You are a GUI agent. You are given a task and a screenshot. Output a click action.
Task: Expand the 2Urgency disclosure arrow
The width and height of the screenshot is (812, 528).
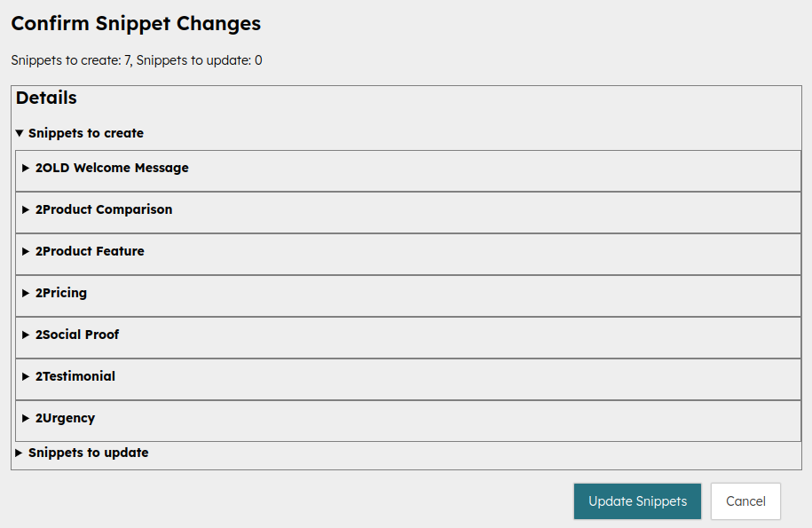coord(26,418)
